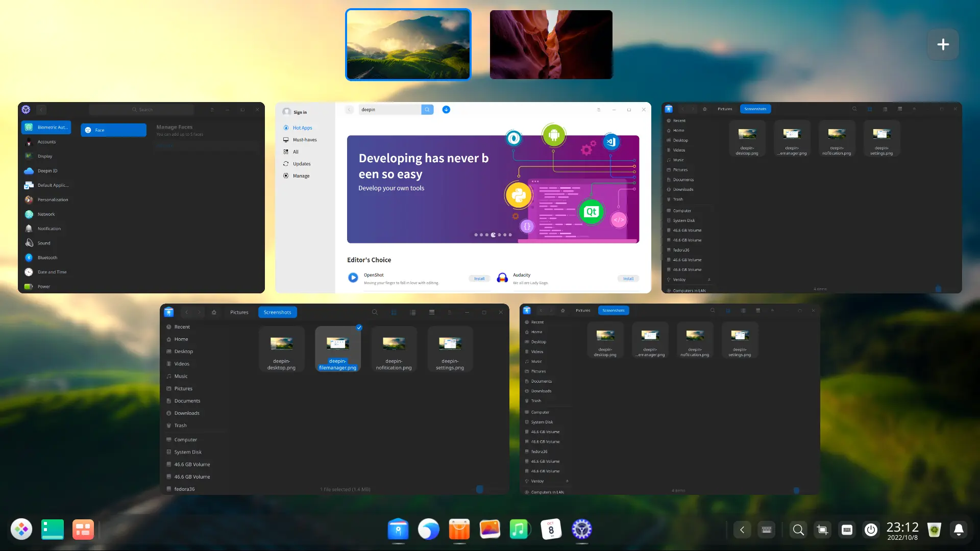Launch the Music app from the dock

pos(519,530)
